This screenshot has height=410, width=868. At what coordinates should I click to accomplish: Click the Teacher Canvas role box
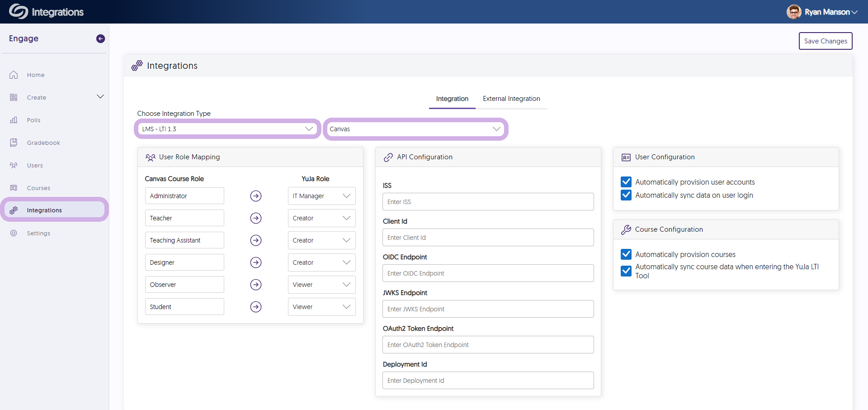184,218
